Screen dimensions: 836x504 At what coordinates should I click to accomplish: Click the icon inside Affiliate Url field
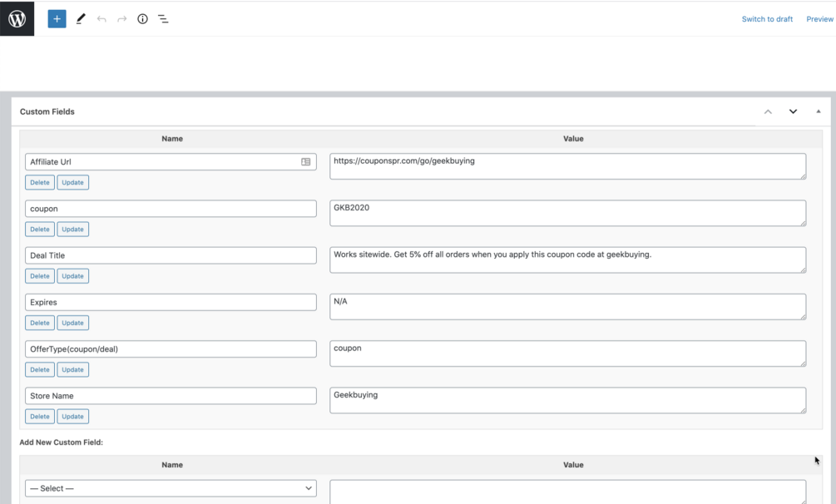coord(306,162)
